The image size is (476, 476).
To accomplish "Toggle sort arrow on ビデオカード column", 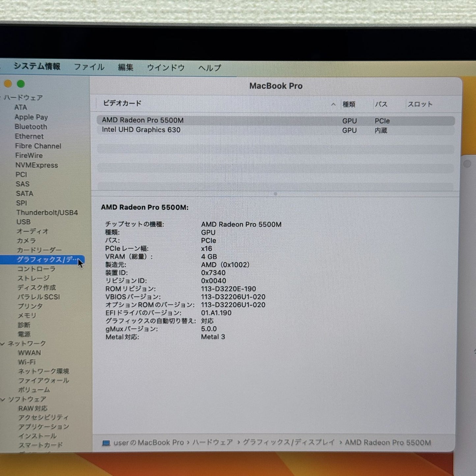I will coord(333,104).
